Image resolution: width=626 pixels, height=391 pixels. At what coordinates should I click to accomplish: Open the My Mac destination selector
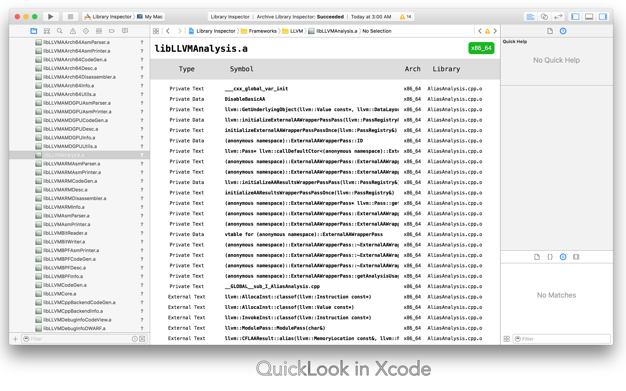150,17
